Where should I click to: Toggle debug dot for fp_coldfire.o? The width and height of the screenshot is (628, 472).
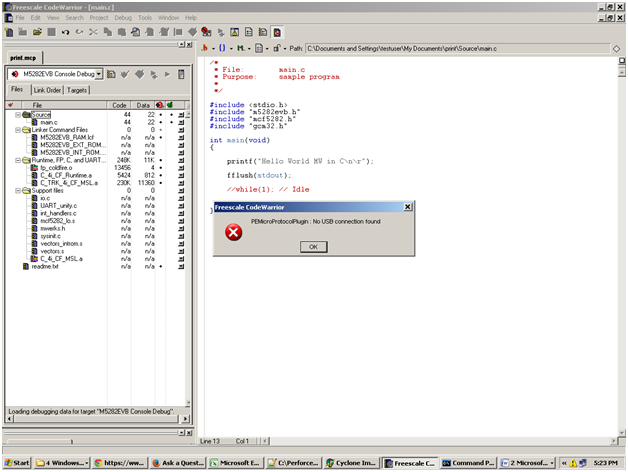(161, 167)
